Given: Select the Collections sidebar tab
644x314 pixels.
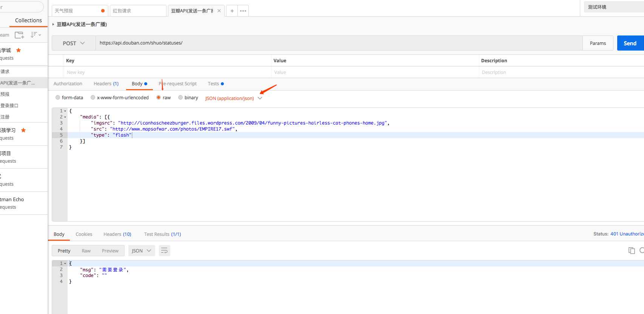Looking at the screenshot, I should tap(28, 20).
